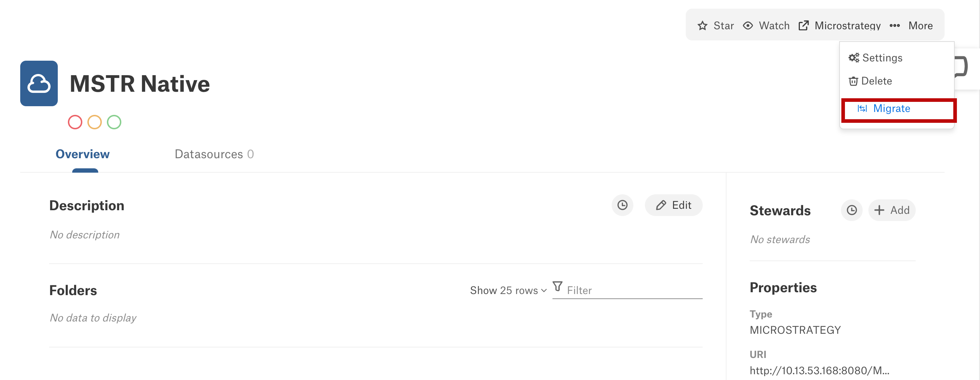Select the red trust flag circle
Viewport: 980px width, 380px height.
coord(75,122)
